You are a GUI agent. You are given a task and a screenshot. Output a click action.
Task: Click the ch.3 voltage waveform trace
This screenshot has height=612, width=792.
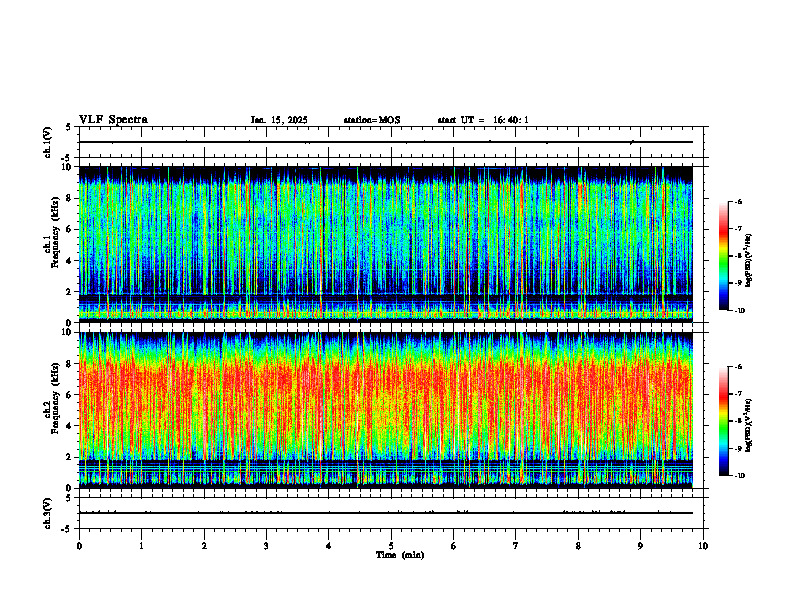[x=386, y=513]
